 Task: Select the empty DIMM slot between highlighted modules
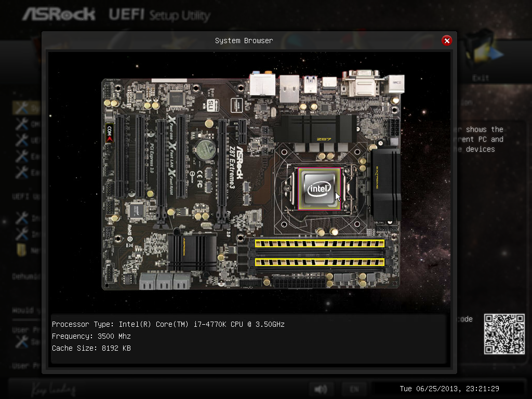[320, 252]
